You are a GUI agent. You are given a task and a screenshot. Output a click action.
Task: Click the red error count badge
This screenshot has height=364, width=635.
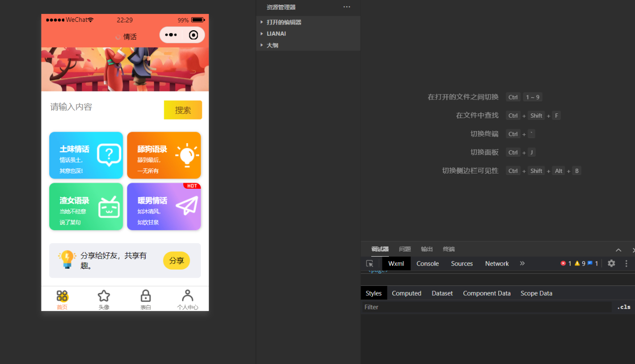[x=566, y=264]
